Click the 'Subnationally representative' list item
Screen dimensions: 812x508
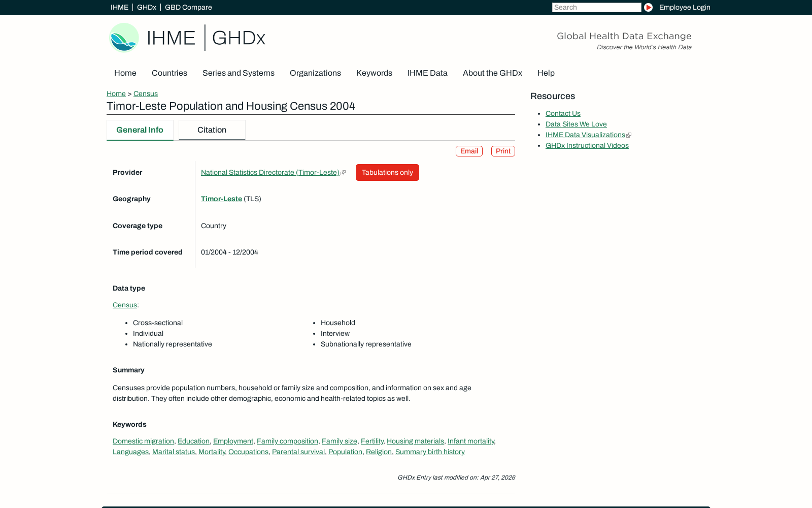pos(366,344)
